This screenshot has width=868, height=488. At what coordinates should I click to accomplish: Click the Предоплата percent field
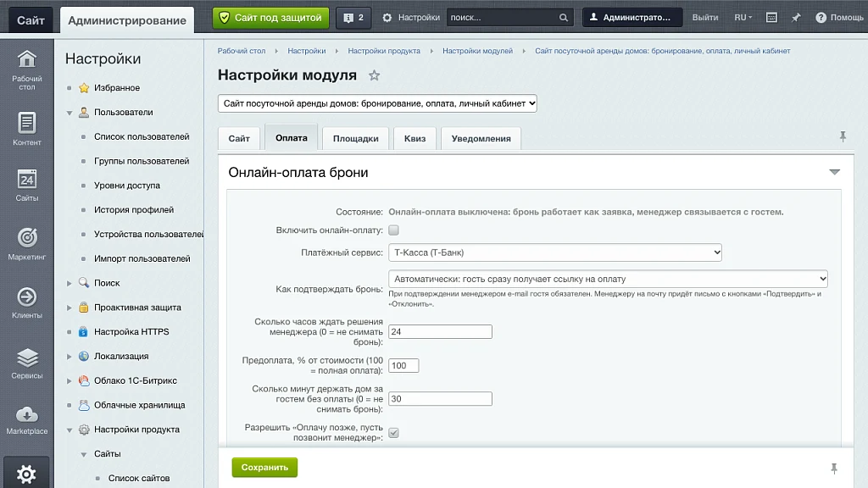click(403, 366)
